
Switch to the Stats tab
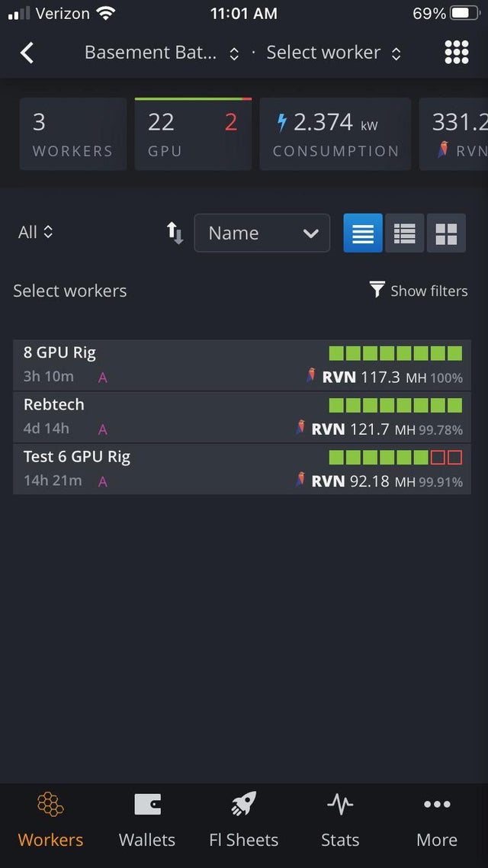coord(340,821)
